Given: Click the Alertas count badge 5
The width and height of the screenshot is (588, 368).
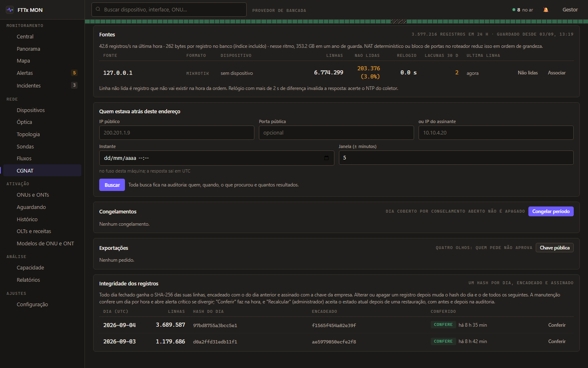Looking at the screenshot, I should [74, 73].
